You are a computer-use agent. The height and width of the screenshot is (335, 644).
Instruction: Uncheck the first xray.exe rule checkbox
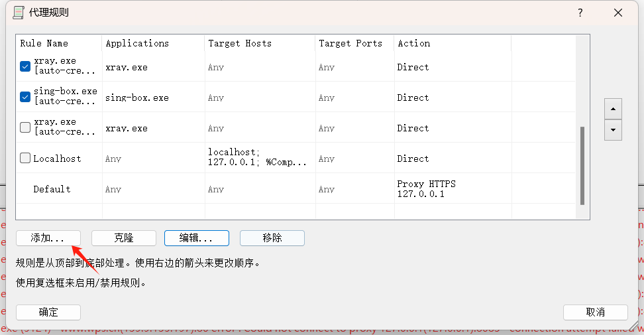coord(25,66)
